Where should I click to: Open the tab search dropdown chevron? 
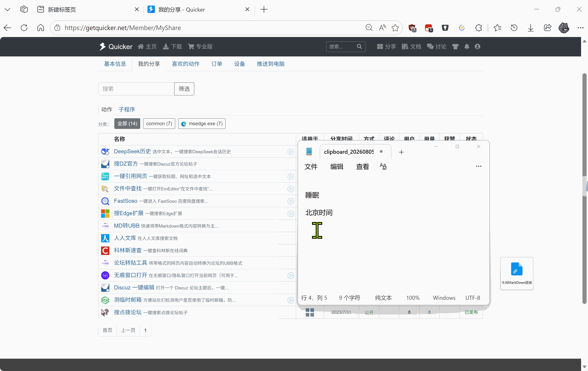pos(8,9)
